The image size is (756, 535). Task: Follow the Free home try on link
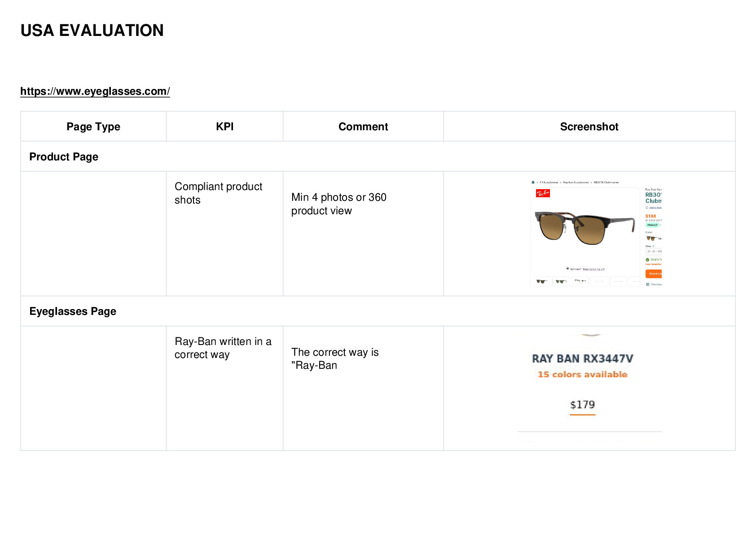point(593,269)
